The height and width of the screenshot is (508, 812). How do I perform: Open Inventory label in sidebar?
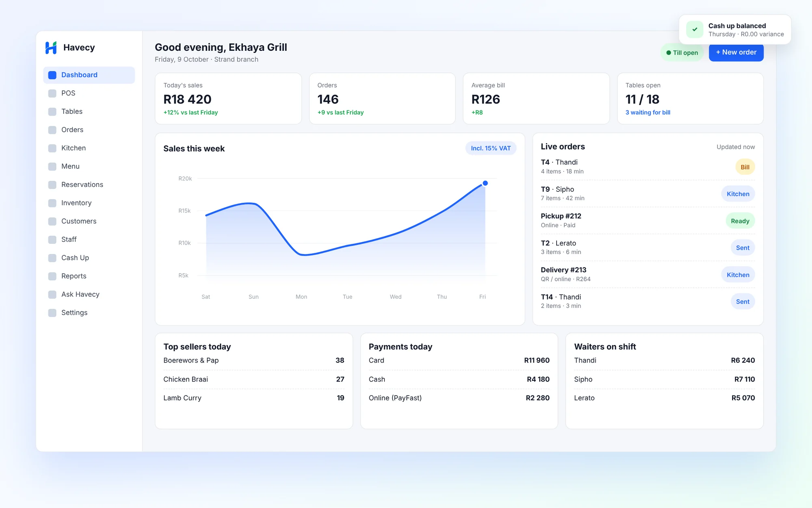(x=76, y=203)
